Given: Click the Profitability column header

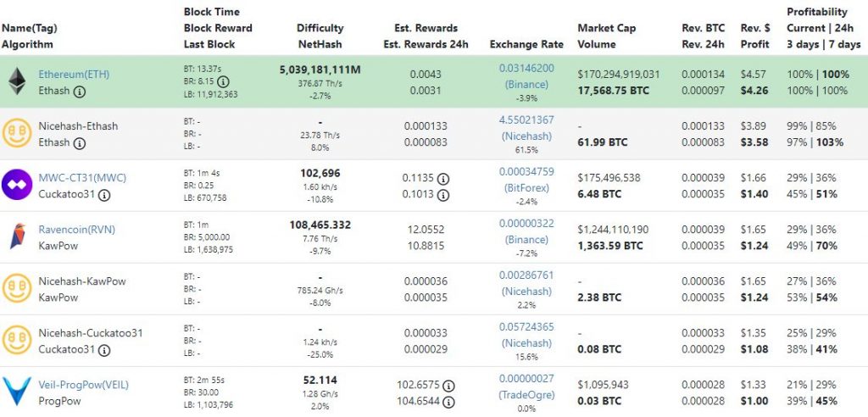Looking at the screenshot, I should click(816, 12).
